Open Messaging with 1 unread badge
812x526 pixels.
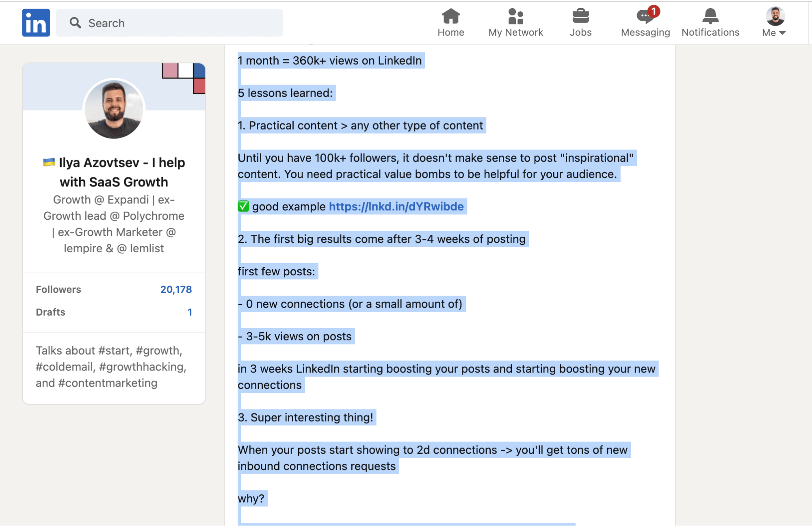tap(645, 23)
